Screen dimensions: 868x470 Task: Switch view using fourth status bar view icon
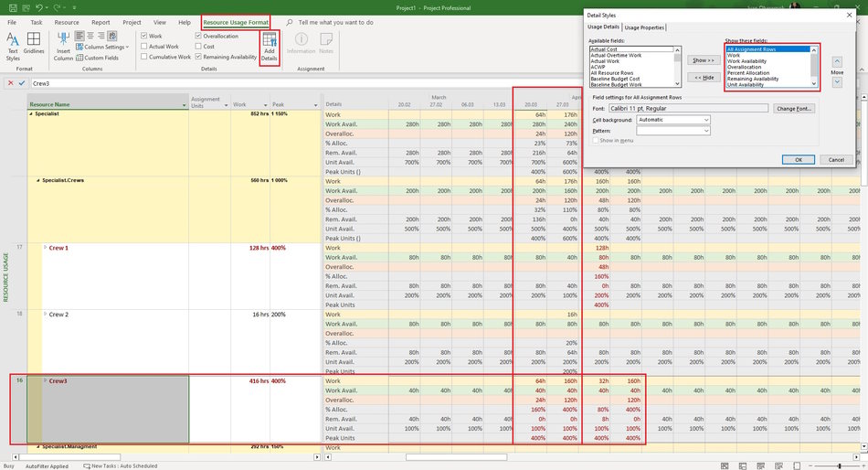click(778, 466)
